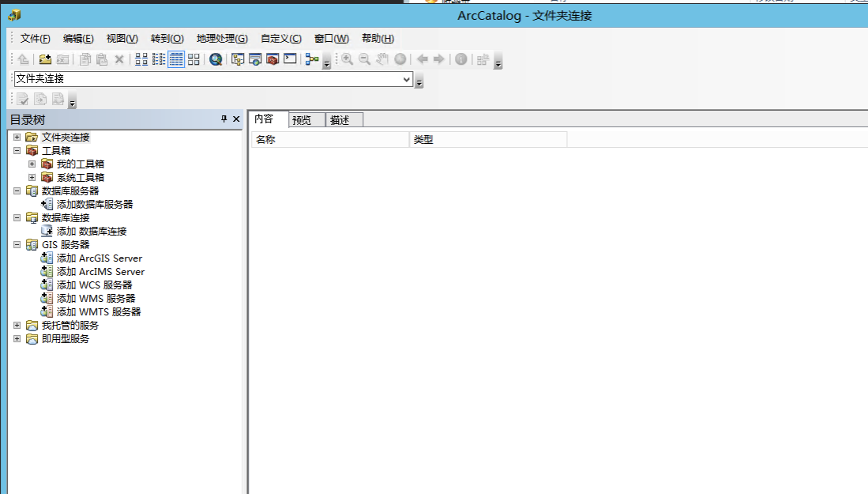Click the third metadata toolbar icon

(x=58, y=99)
